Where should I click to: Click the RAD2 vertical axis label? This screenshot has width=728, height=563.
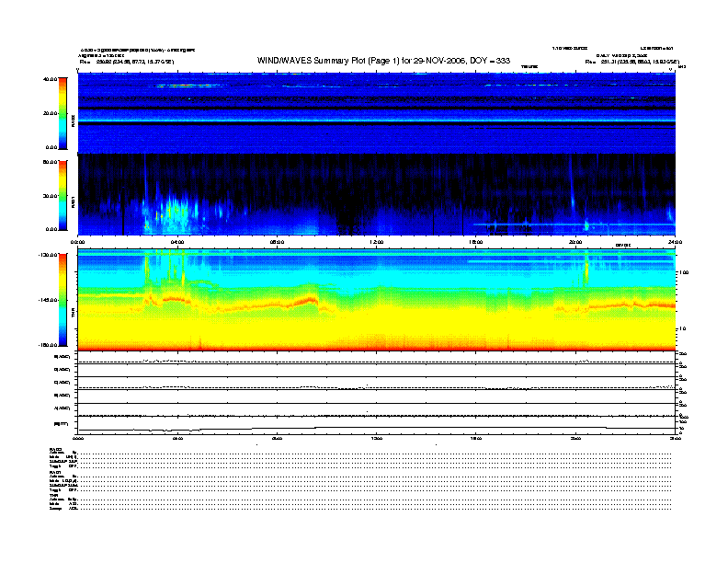(x=73, y=121)
